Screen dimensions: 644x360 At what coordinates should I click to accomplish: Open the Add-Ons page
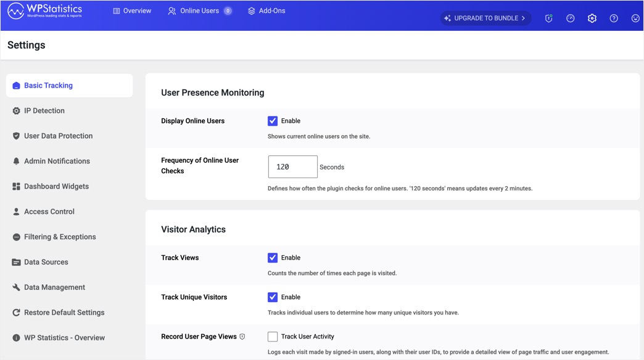point(266,10)
